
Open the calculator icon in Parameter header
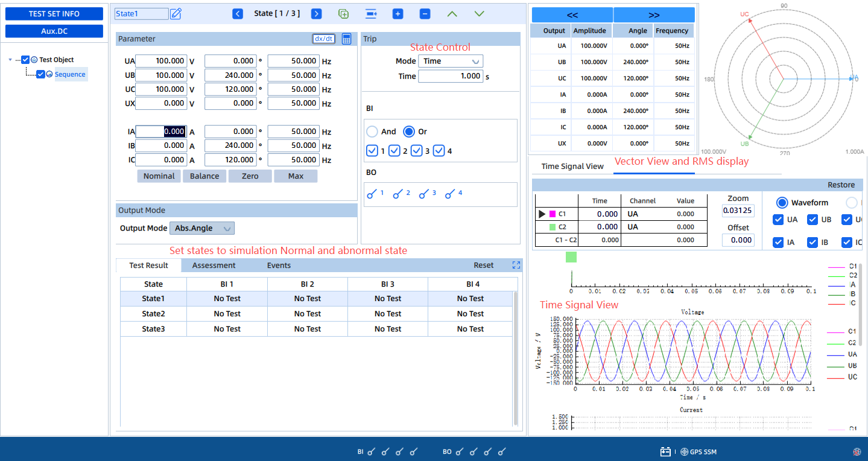point(346,39)
